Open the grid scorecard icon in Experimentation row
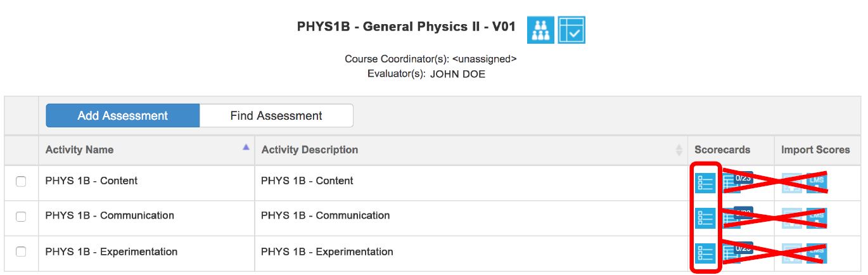The image size is (868, 275). pyautogui.click(x=737, y=253)
